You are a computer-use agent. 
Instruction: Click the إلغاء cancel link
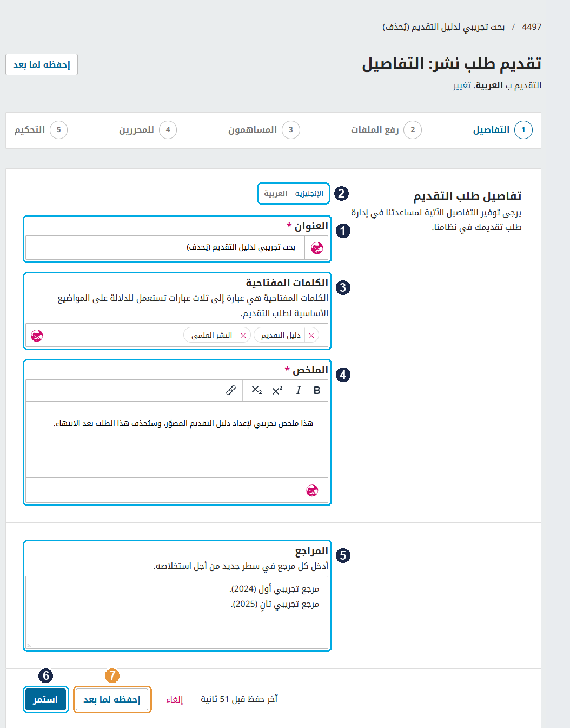(x=175, y=699)
